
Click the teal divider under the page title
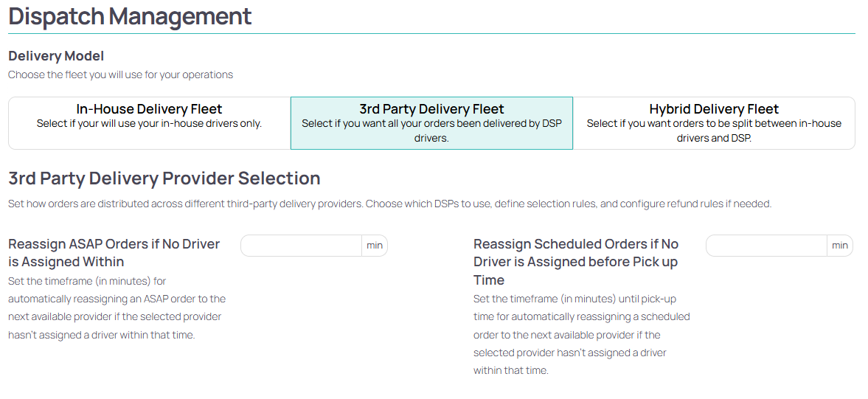[431, 34]
